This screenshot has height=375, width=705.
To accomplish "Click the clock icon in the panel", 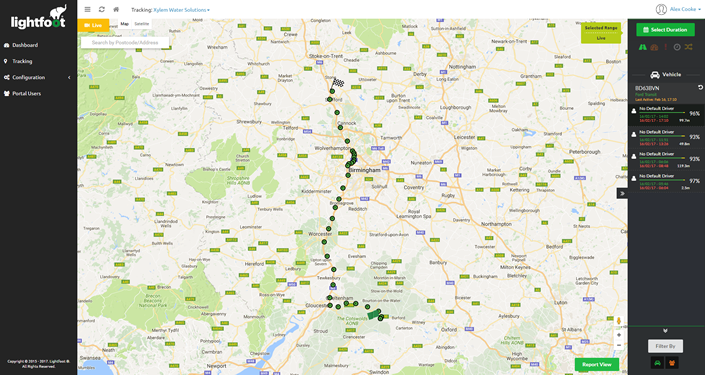I will pyautogui.click(x=677, y=47).
